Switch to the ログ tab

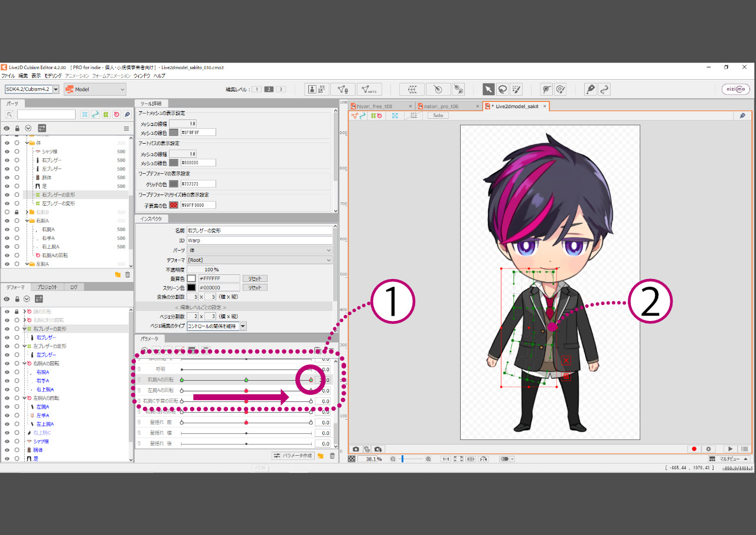(x=73, y=287)
